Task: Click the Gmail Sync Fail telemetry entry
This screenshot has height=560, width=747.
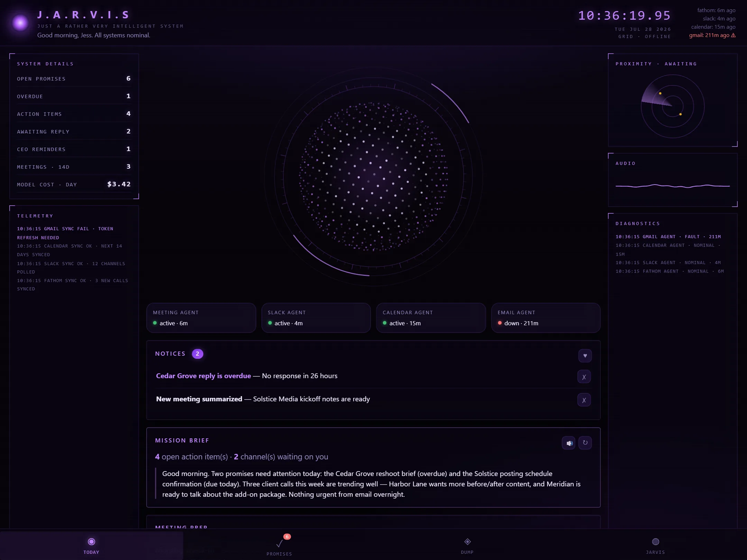Action: [x=65, y=233]
